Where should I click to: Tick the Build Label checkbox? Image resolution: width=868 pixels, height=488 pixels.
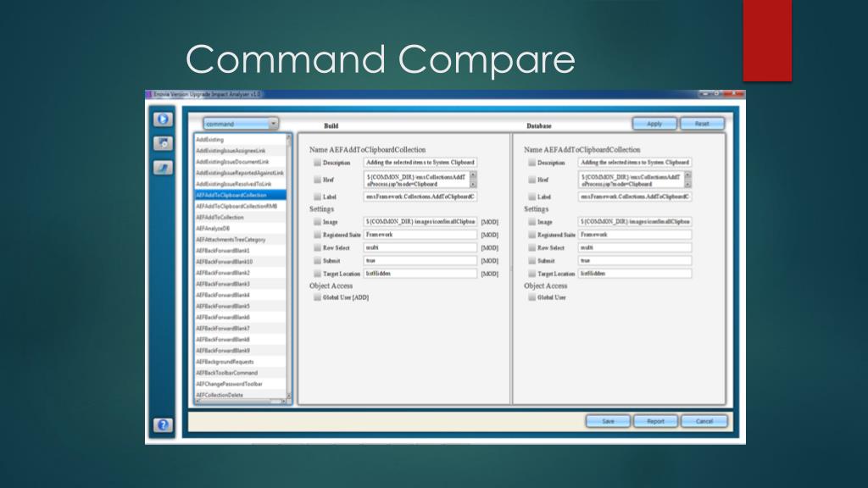(317, 197)
